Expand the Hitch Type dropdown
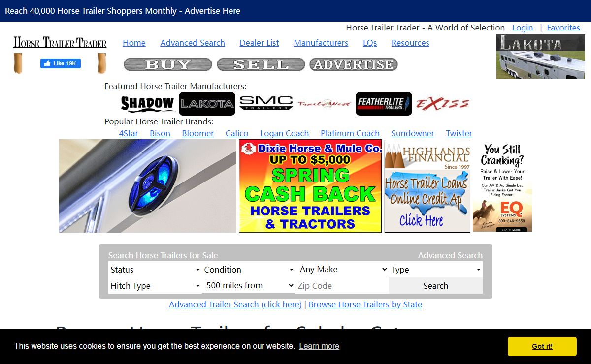Viewport: 591px width, 364px height. pyautogui.click(x=155, y=286)
